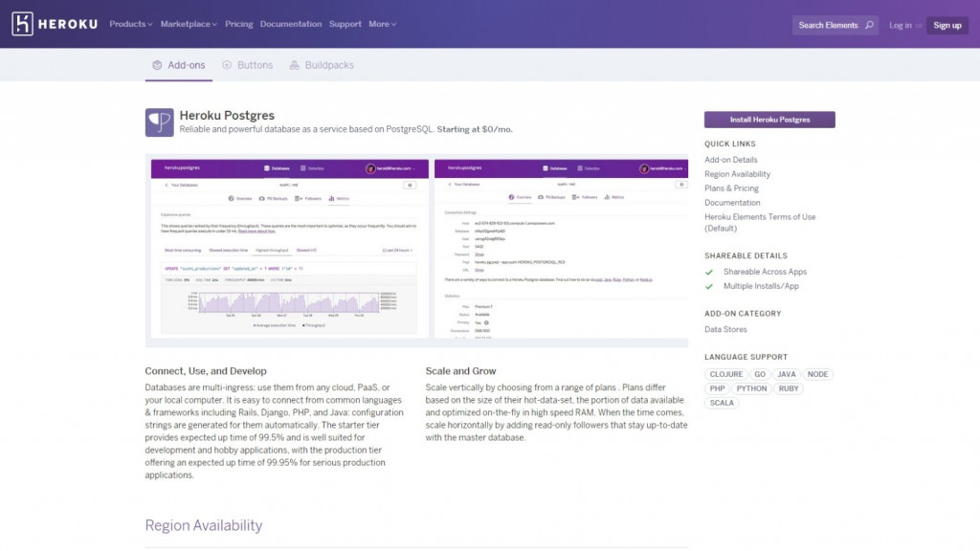Select the NODE language tag

(817, 374)
